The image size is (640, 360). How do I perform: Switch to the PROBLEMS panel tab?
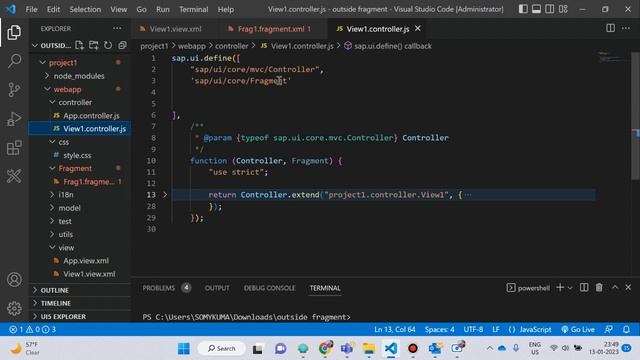click(159, 288)
